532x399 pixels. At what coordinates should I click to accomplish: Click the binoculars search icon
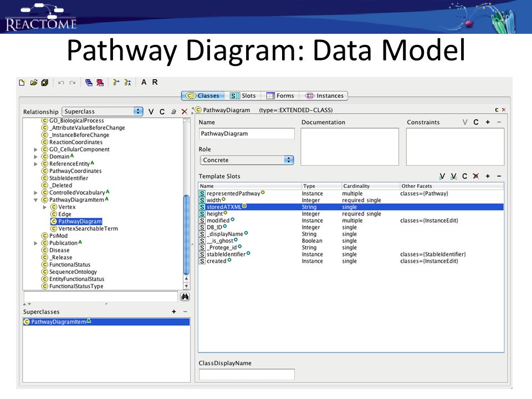tap(185, 296)
